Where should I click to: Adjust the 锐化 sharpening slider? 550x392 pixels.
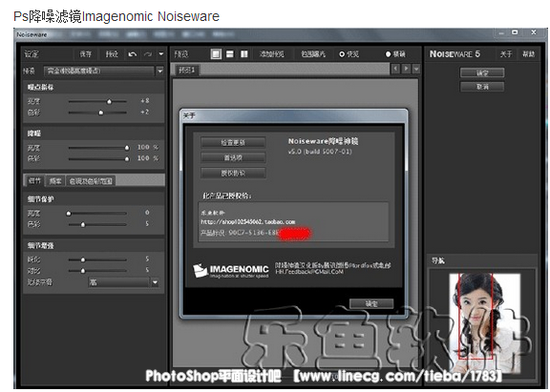tap(83, 260)
